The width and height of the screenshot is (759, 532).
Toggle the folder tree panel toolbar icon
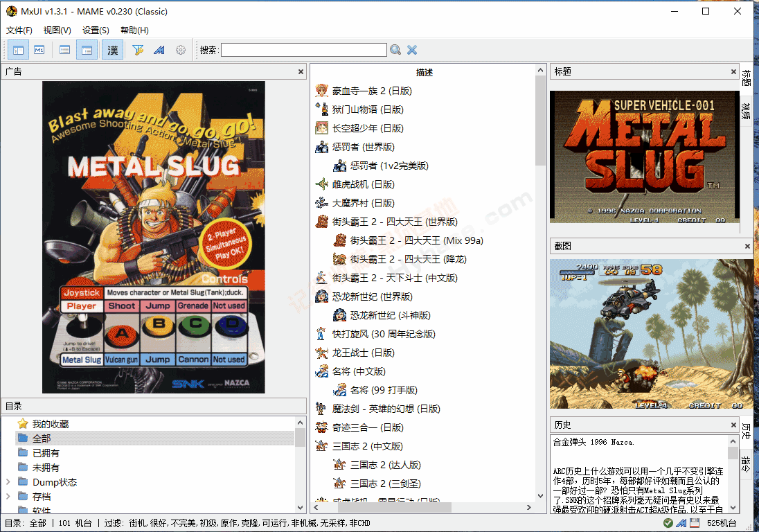[x=19, y=50]
